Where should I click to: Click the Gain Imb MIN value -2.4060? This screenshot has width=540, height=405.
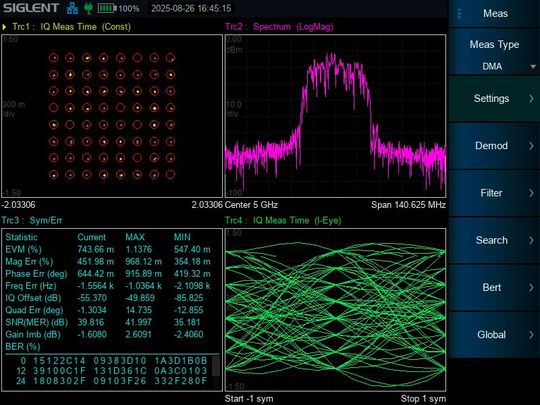[x=188, y=334]
